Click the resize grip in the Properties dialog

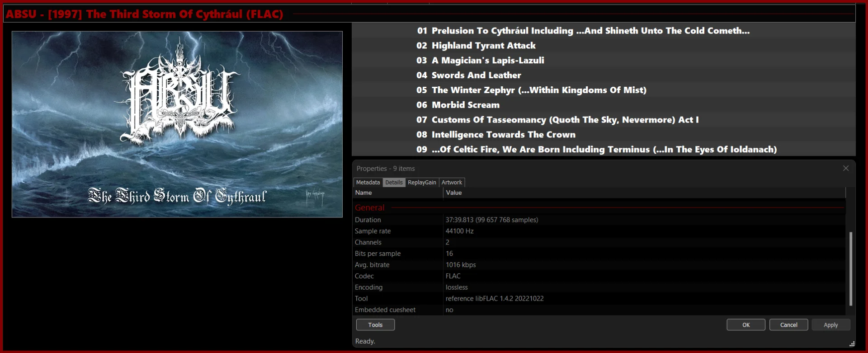[852, 344]
